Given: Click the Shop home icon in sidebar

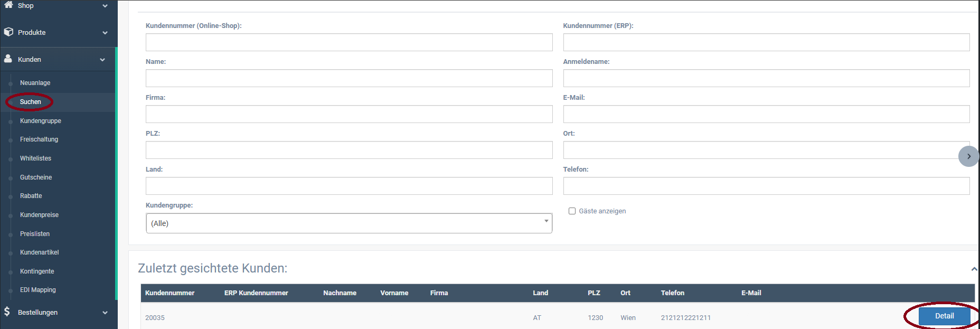Looking at the screenshot, I should (8, 4).
